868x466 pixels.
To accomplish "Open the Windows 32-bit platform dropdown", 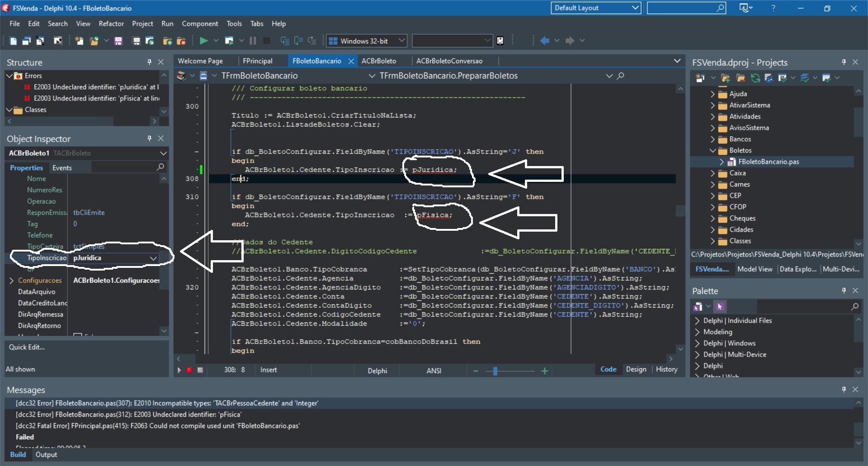I will pyautogui.click(x=401, y=41).
